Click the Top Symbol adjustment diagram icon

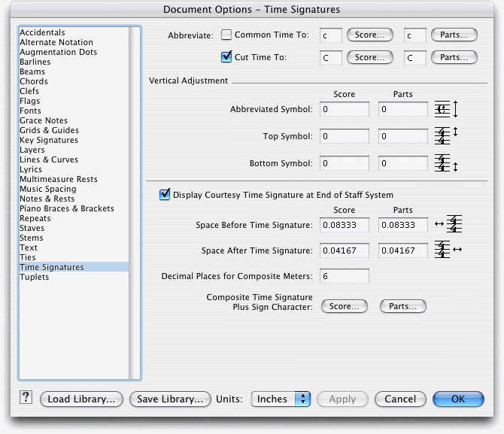446,135
